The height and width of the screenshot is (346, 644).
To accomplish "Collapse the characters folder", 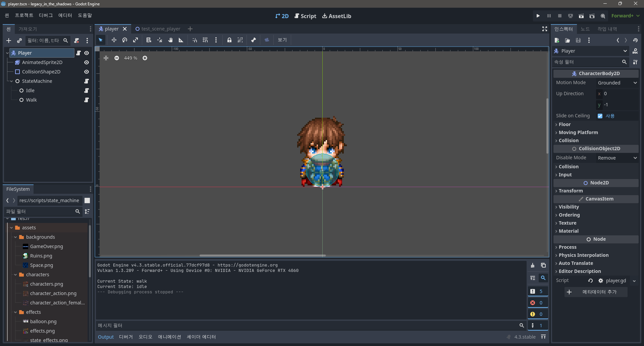I will (x=15, y=275).
